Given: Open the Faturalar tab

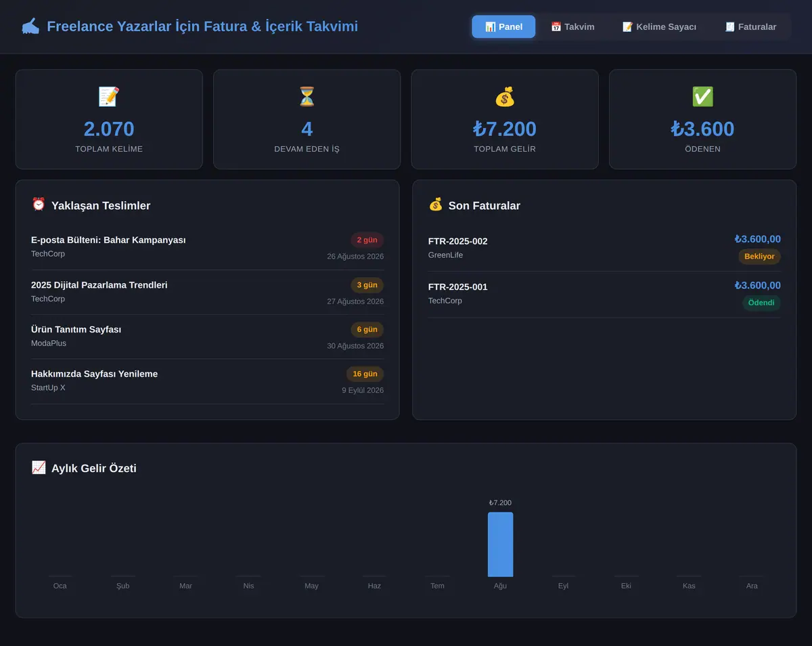Looking at the screenshot, I should (x=750, y=26).
